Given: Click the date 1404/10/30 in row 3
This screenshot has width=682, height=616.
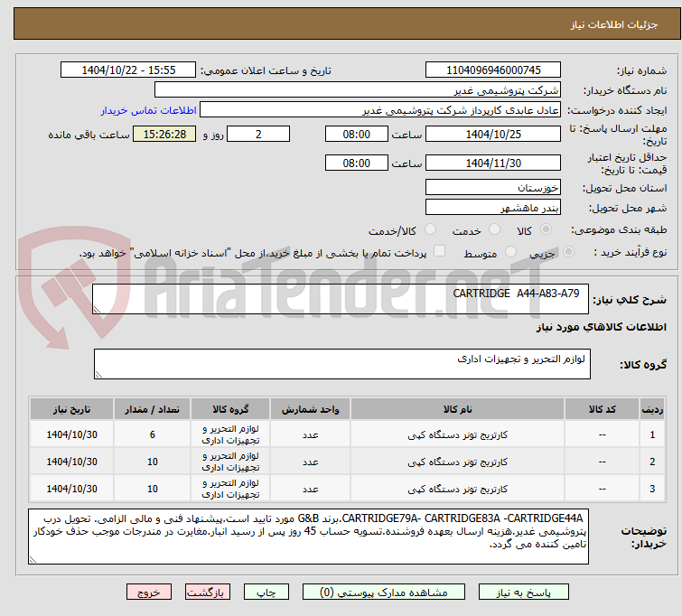Looking at the screenshot, I should coord(71,489).
